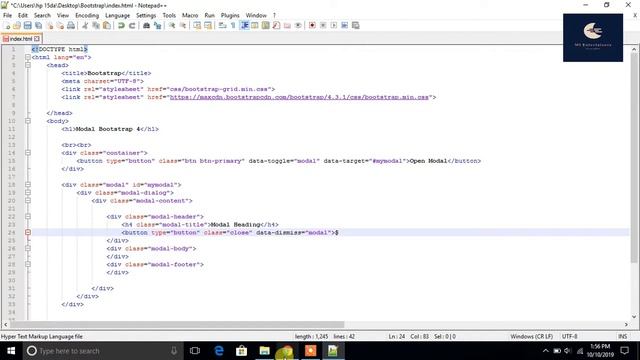640x360 pixels.
Task: Click the Close All toolbar icon
Action: point(60,25)
